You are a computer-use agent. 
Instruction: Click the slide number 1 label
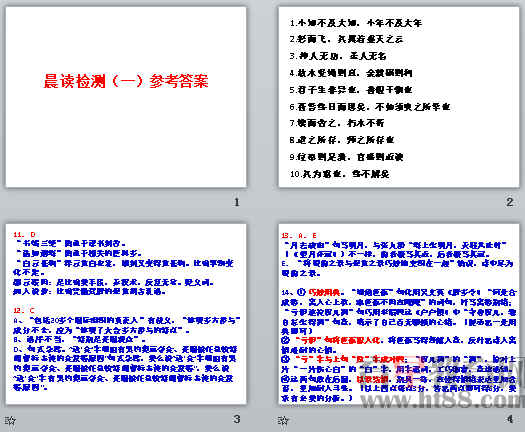pos(237,202)
